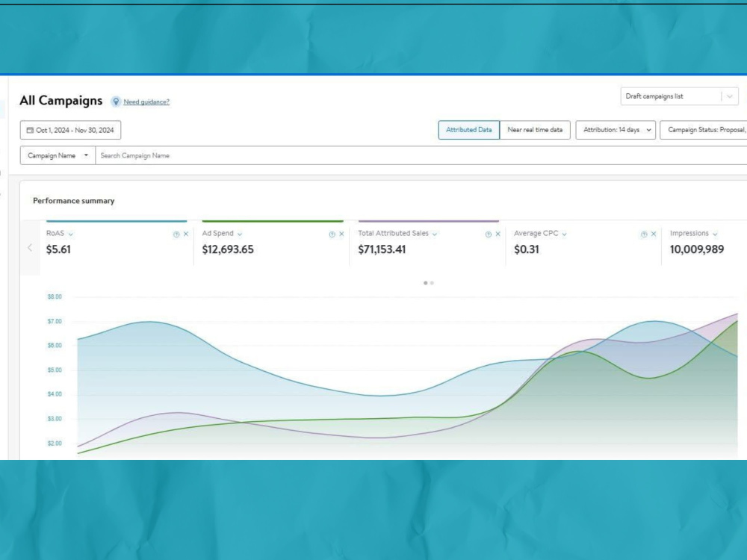Screen dimensions: 747x560
Task: Remove the Ad Spend metric card
Action: (341, 234)
